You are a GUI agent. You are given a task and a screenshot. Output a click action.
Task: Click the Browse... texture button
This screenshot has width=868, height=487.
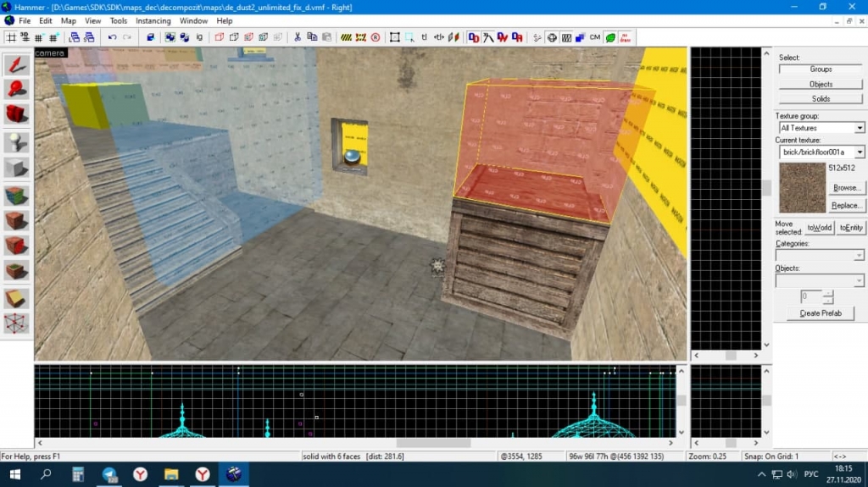(846, 187)
